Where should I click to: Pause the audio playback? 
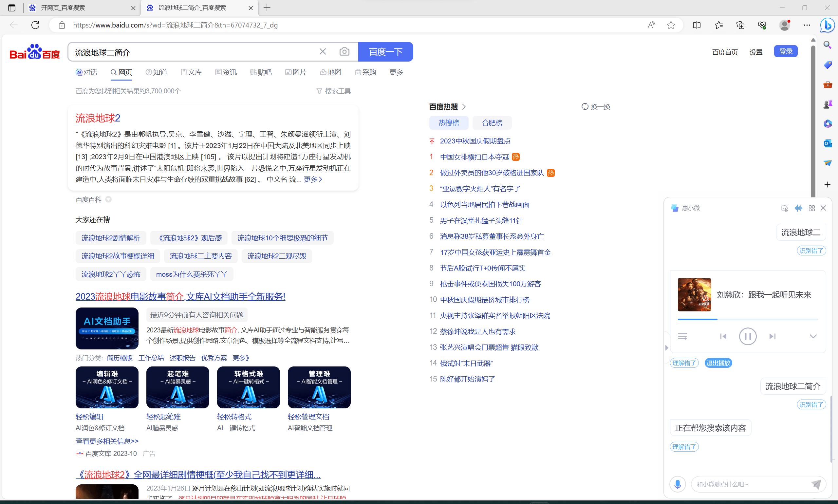[x=748, y=336]
